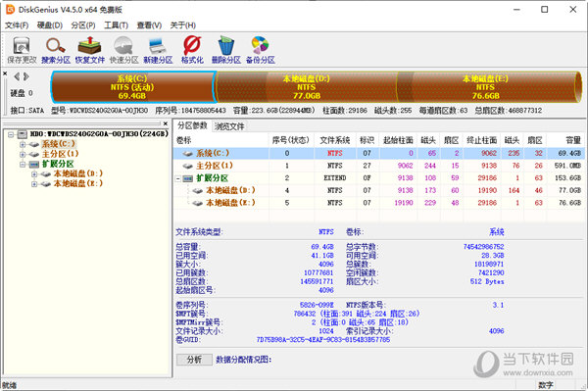Collapse the 扩展分区 tree node
The image size is (588, 391).
[23, 165]
